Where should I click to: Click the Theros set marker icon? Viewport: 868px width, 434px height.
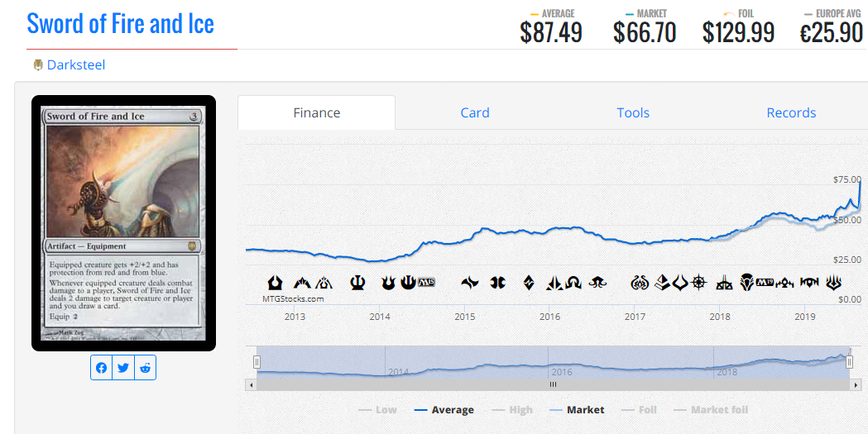(357, 283)
